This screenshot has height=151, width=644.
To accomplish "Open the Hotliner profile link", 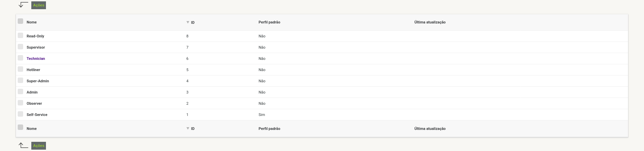I will pyautogui.click(x=33, y=70).
